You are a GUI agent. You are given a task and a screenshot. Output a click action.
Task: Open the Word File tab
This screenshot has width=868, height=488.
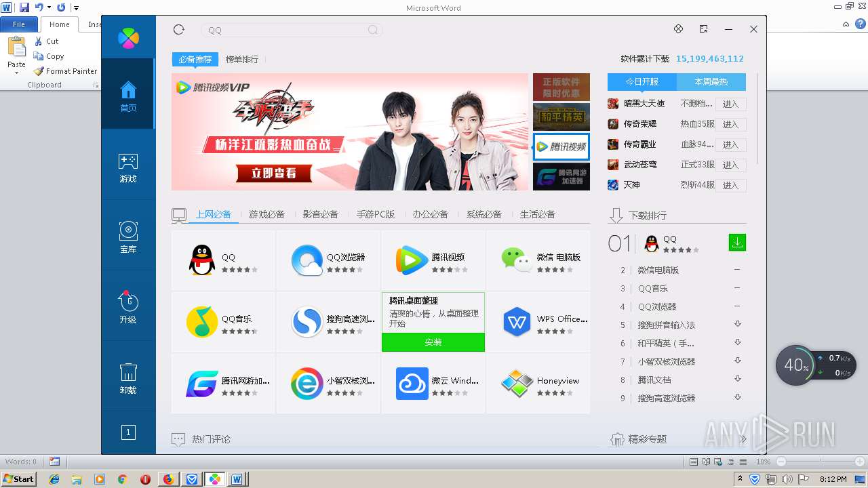[x=19, y=24]
